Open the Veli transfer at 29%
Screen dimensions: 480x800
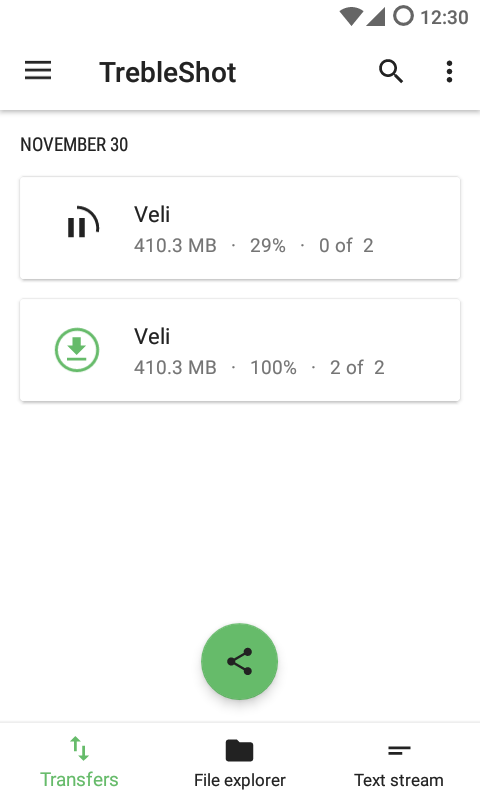click(x=240, y=228)
